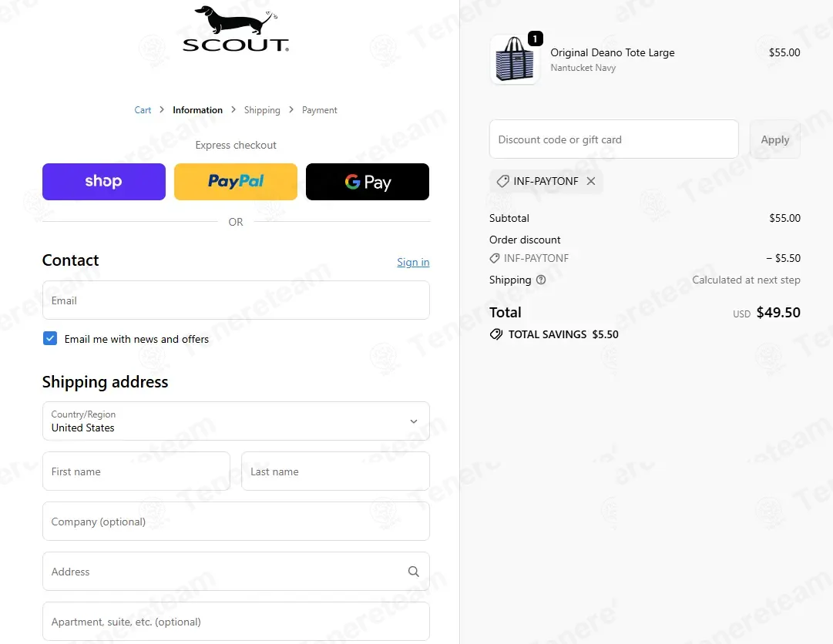Remove the INF-PAYTONF discount code

click(x=591, y=181)
